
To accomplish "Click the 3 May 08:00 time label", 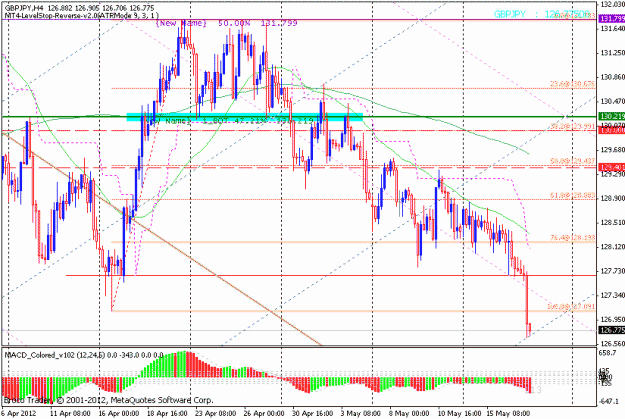I will (360, 413).
